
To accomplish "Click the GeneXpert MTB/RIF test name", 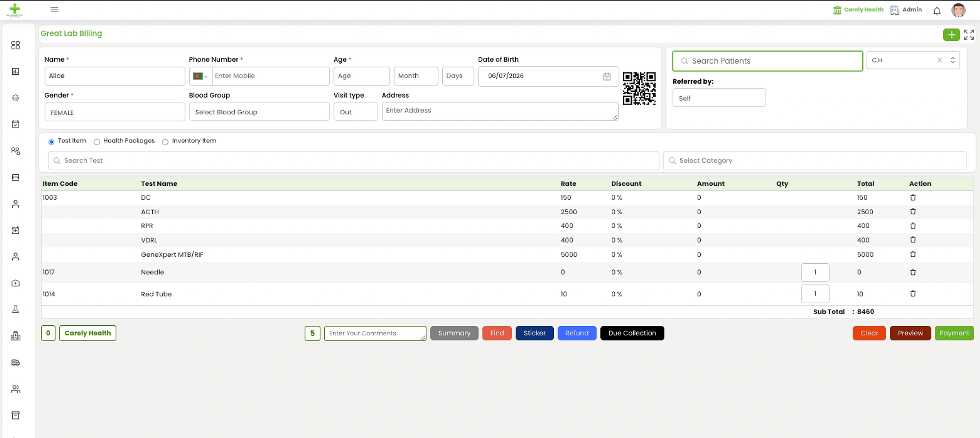I will (172, 254).
